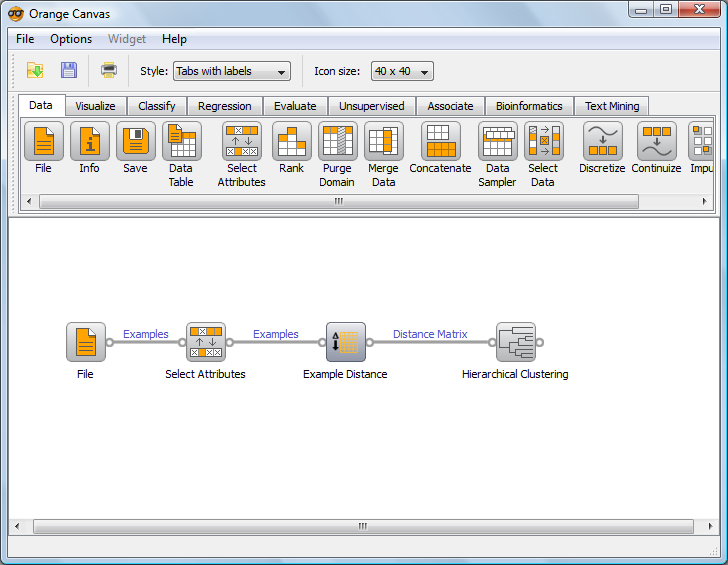
Task: Select the File node on canvas
Action: [x=86, y=342]
